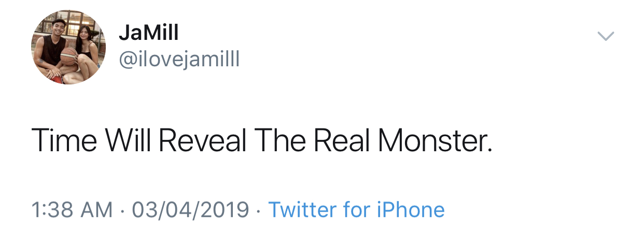
Task: Click the dot separator before Twitter for iPhone
Action: pyautogui.click(x=259, y=210)
